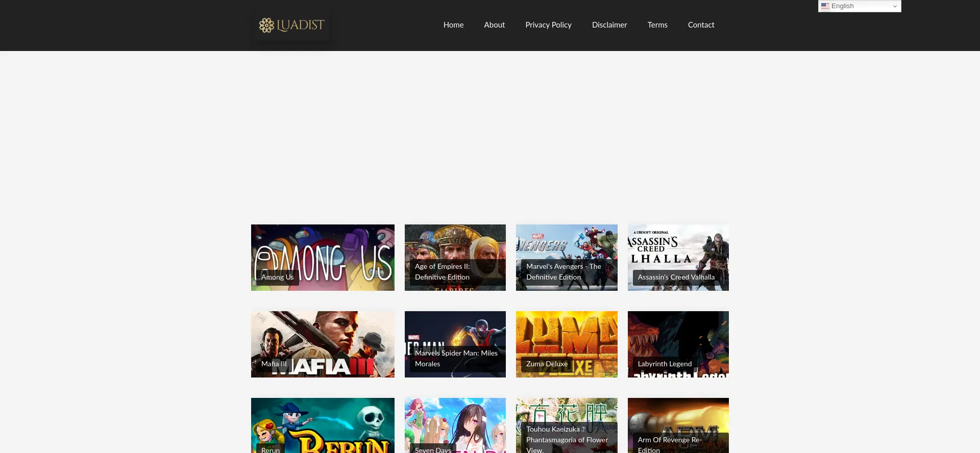Open the Among Us game card
The height and width of the screenshot is (453, 980).
(x=323, y=258)
